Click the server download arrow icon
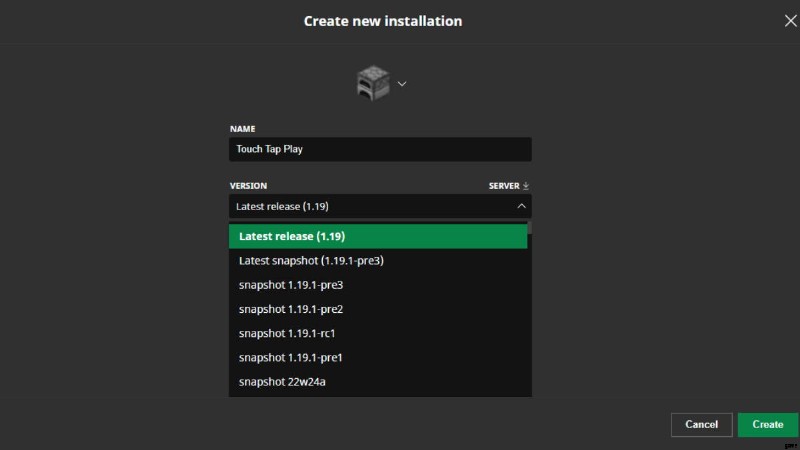800x450 pixels. 526,186
